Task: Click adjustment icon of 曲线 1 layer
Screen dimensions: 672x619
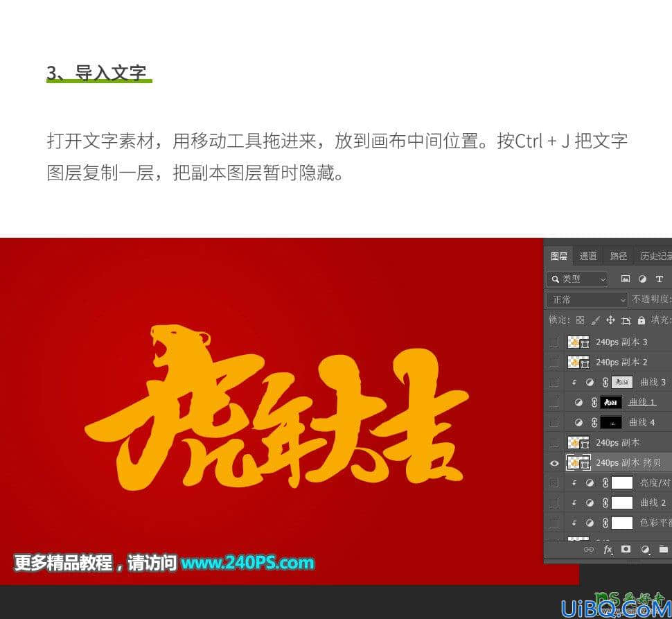Action: tap(578, 402)
